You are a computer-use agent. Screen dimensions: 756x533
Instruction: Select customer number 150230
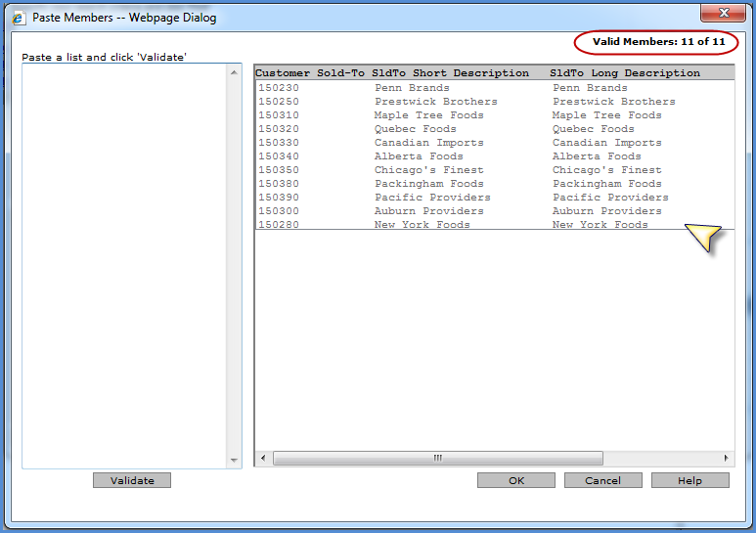[x=279, y=88]
